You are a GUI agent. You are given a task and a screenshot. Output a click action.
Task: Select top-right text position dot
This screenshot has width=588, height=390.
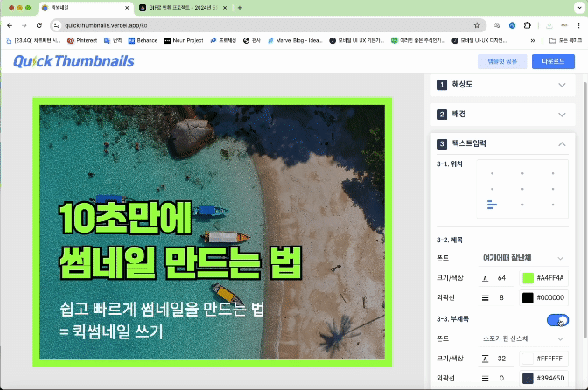tap(553, 173)
